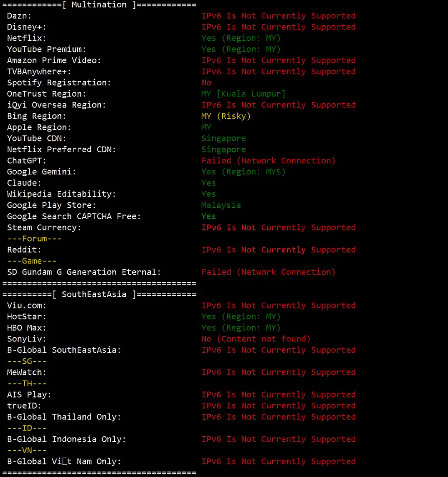Click the YouTube Premium result 'Yes (Region: MY)'
Viewport: 448px width, 477px height.
(241, 49)
